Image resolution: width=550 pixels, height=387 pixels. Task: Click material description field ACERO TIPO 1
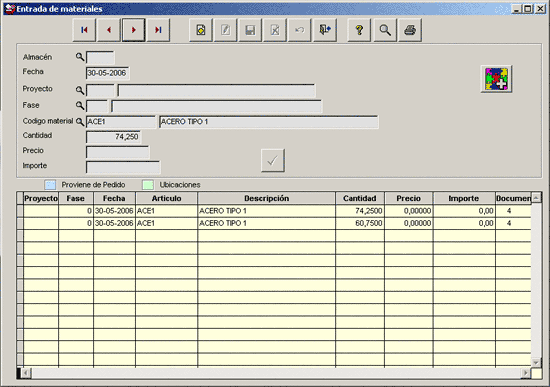tap(269, 122)
